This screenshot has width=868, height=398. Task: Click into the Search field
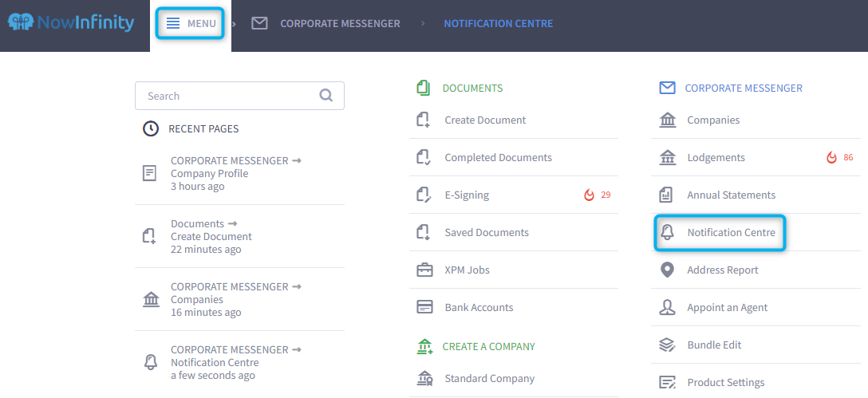(x=239, y=96)
